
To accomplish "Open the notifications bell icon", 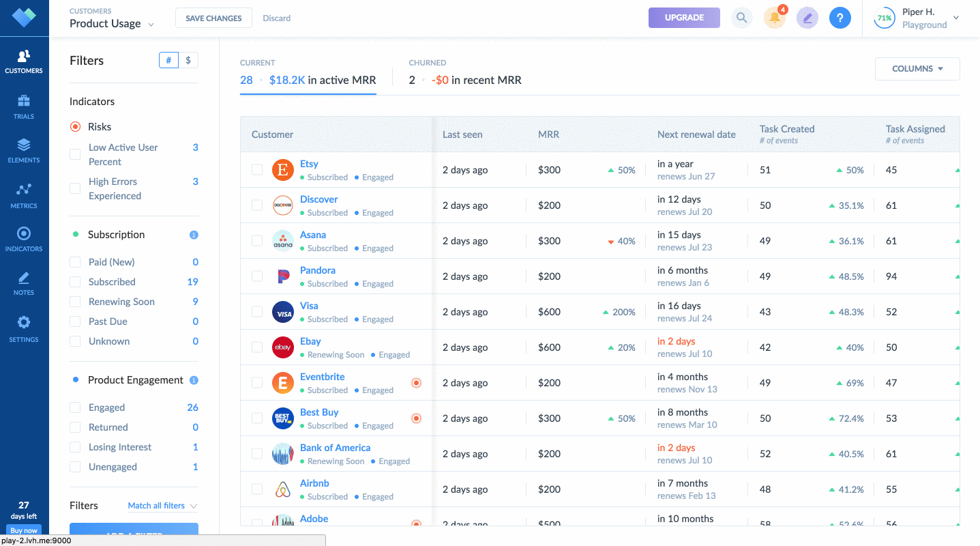I will click(x=775, y=18).
